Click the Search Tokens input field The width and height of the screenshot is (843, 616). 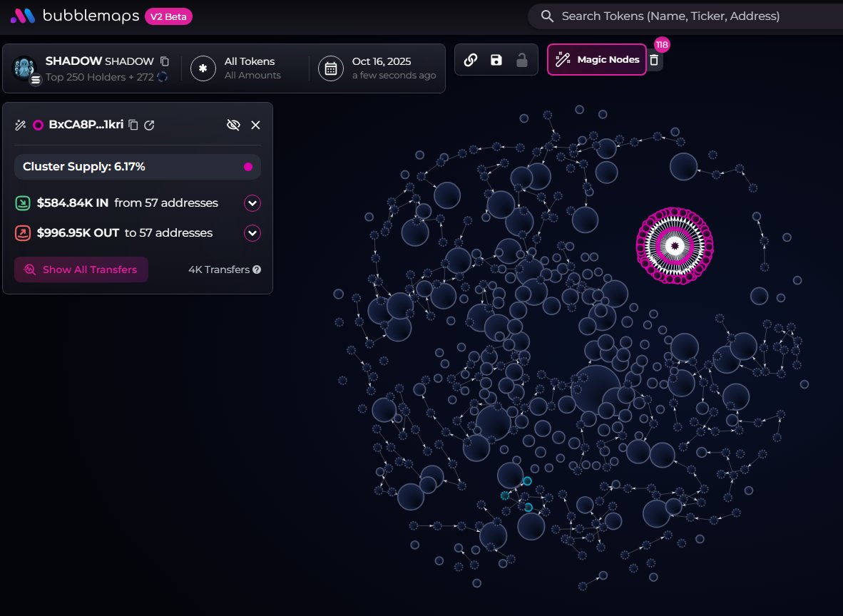tap(685, 16)
